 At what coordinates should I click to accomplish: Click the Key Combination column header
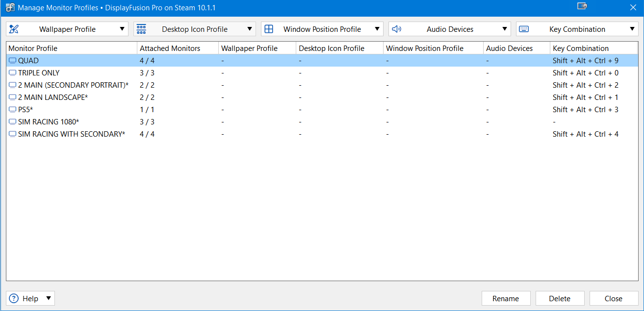(x=594, y=48)
